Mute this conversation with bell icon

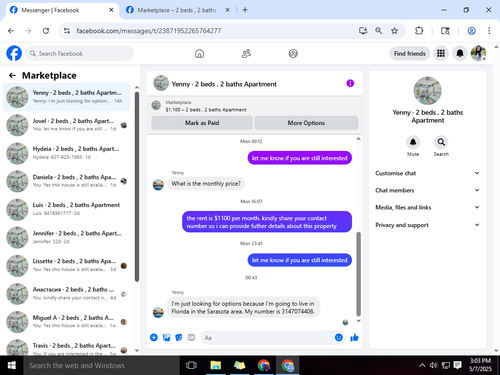pos(413,142)
